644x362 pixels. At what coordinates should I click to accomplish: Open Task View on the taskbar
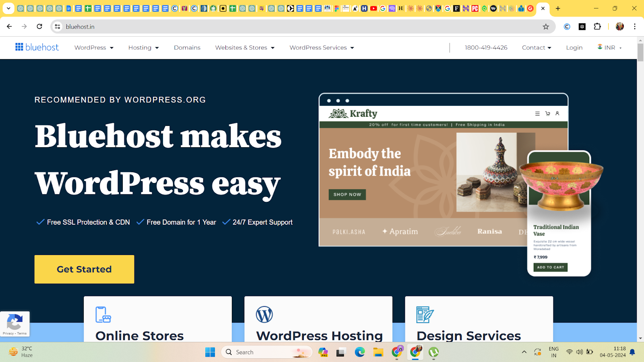point(341,352)
